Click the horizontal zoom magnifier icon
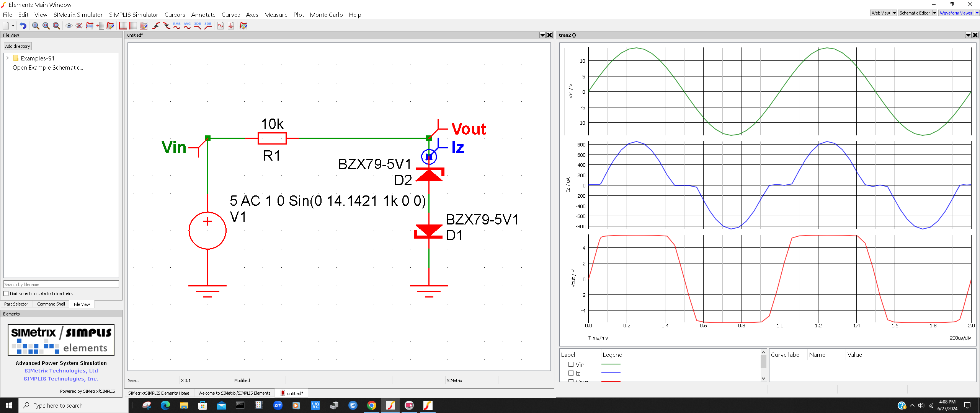Viewport: 980px width, 413px height. pyautogui.click(x=46, y=26)
